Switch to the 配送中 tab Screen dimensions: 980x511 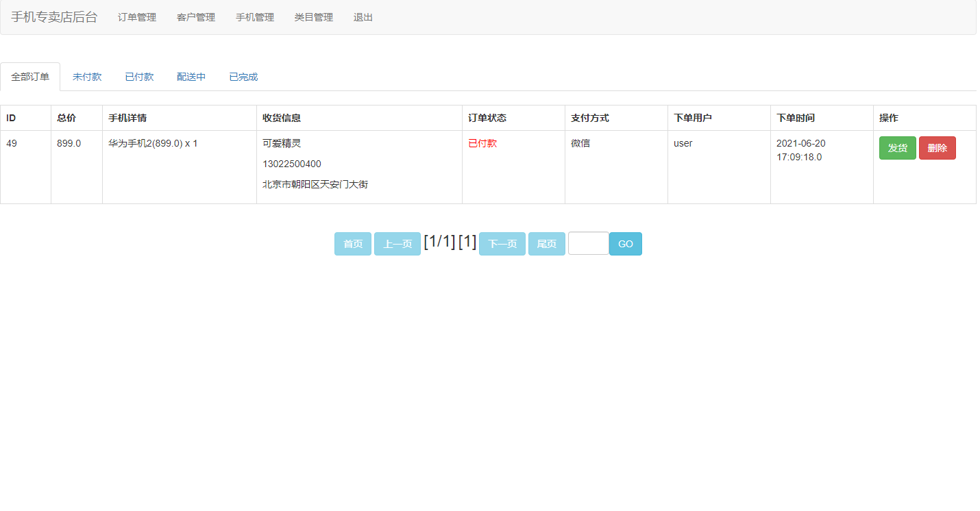click(x=191, y=76)
